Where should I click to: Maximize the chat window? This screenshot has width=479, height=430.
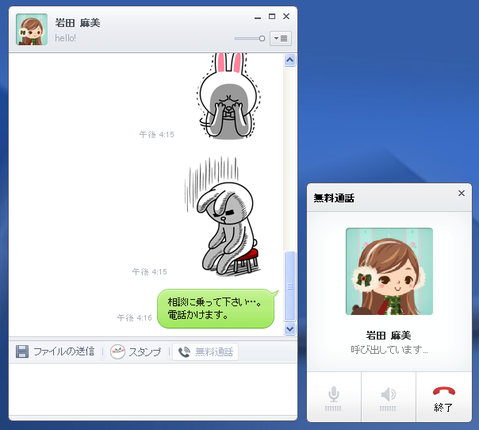tap(272, 16)
